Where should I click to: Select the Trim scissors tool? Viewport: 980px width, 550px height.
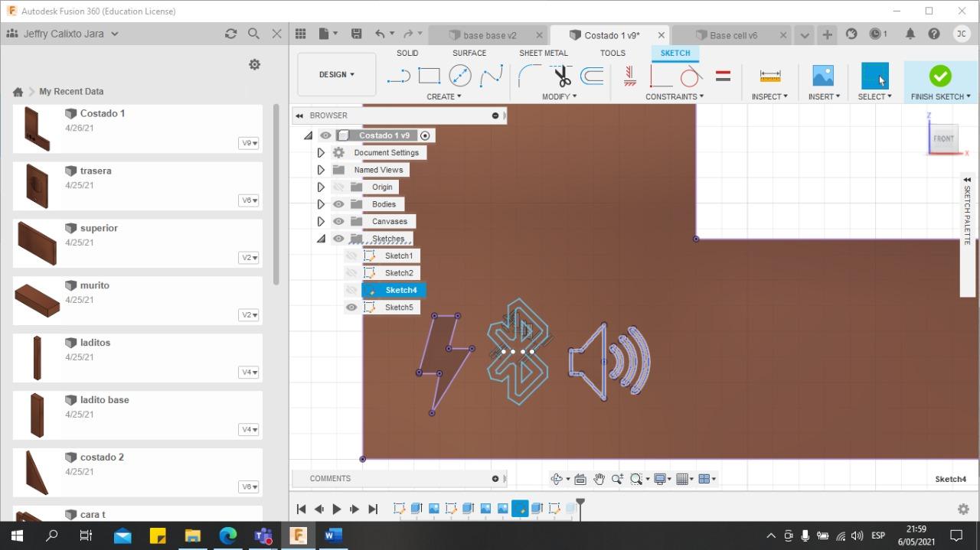(561, 76)
